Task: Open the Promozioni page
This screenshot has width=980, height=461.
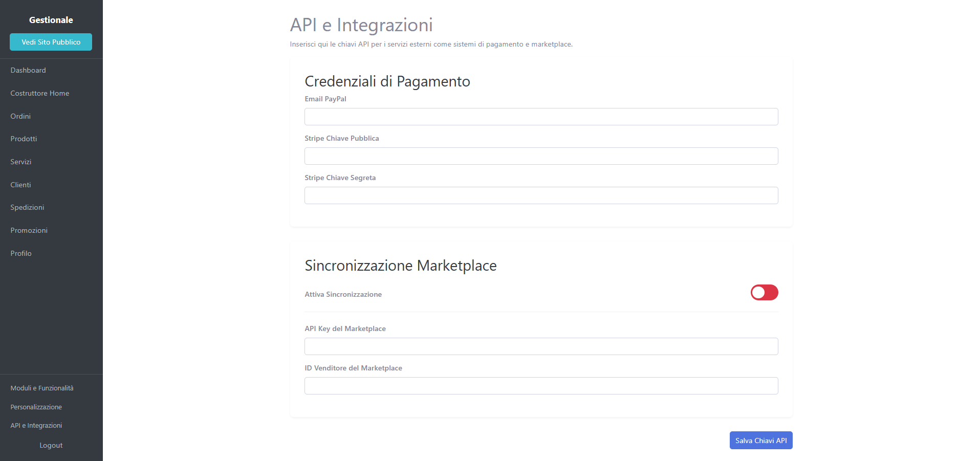Action: 29,230
